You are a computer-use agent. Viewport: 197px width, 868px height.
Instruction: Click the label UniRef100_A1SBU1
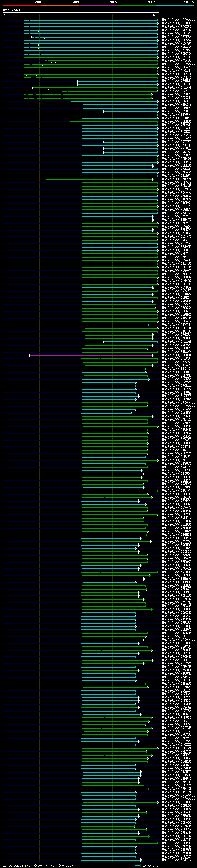tap(177, 768)
